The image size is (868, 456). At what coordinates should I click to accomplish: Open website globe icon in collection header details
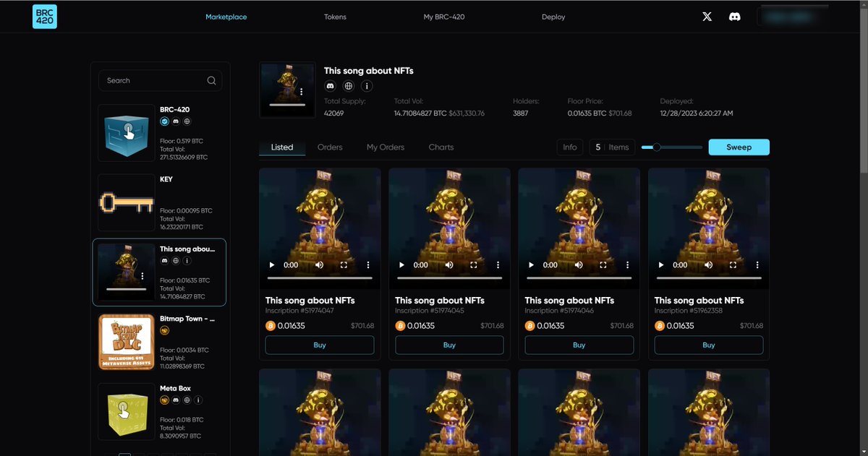coord(349,86)
